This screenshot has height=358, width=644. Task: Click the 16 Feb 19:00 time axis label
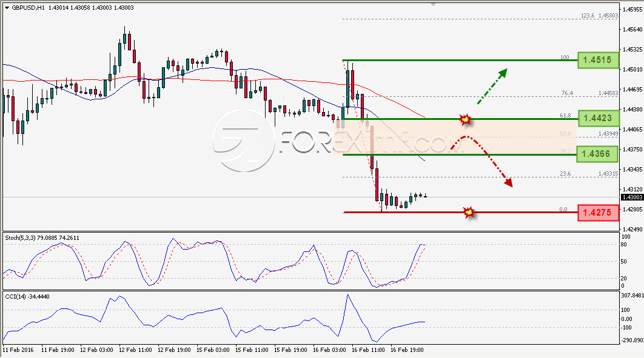(407, 350)
